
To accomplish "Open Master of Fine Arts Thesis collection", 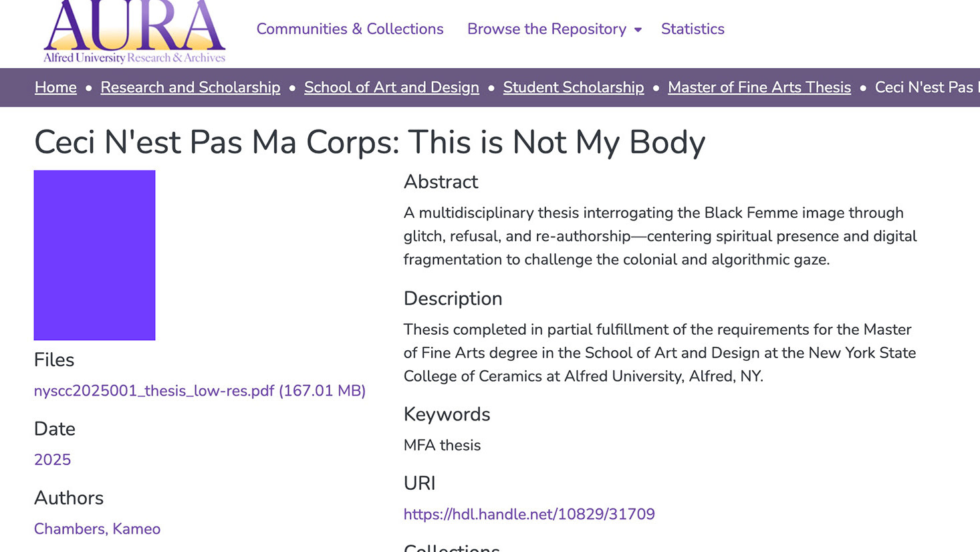I will 759,88.
